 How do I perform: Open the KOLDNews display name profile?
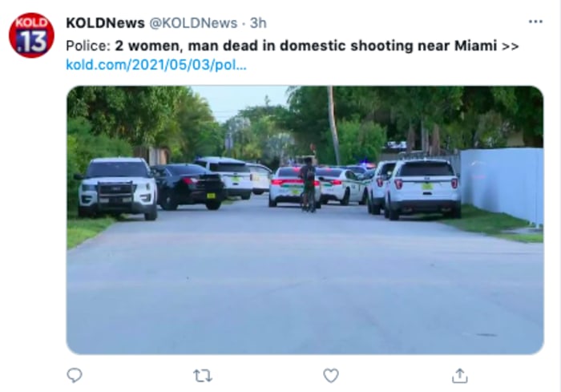(105, 23)
